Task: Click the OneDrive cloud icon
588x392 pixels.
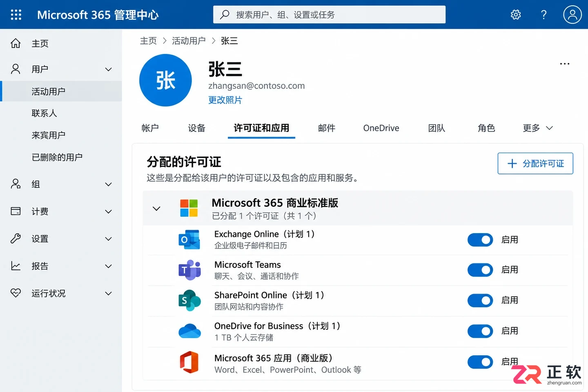Action: [x=189, y=331]
